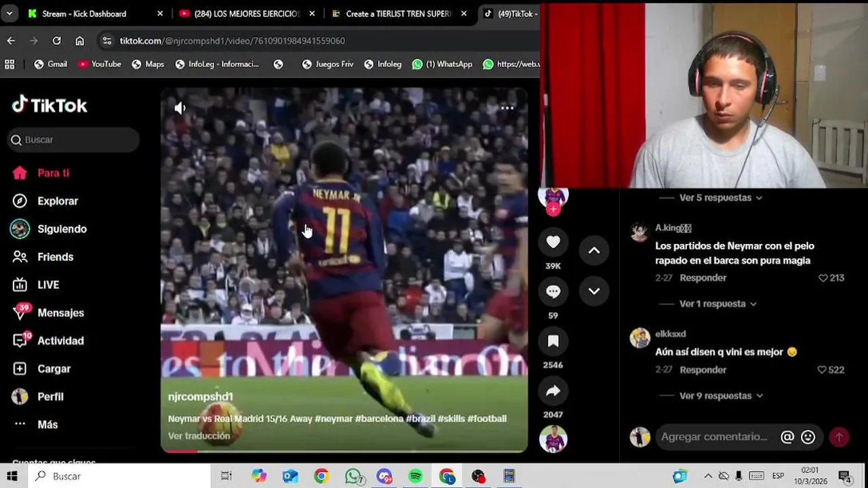Open the njrcompshd1 creator name on video
The image size is (868, 488).
[200, 397]
